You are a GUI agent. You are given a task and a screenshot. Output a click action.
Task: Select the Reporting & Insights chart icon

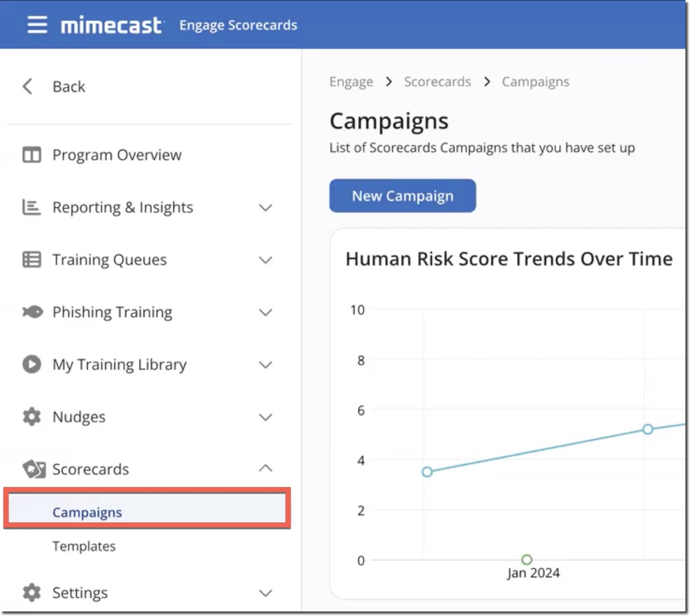31,207
